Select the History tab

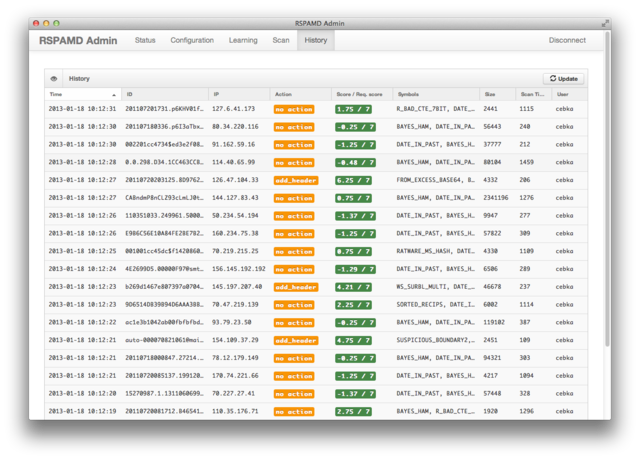(x=316, y=40)
